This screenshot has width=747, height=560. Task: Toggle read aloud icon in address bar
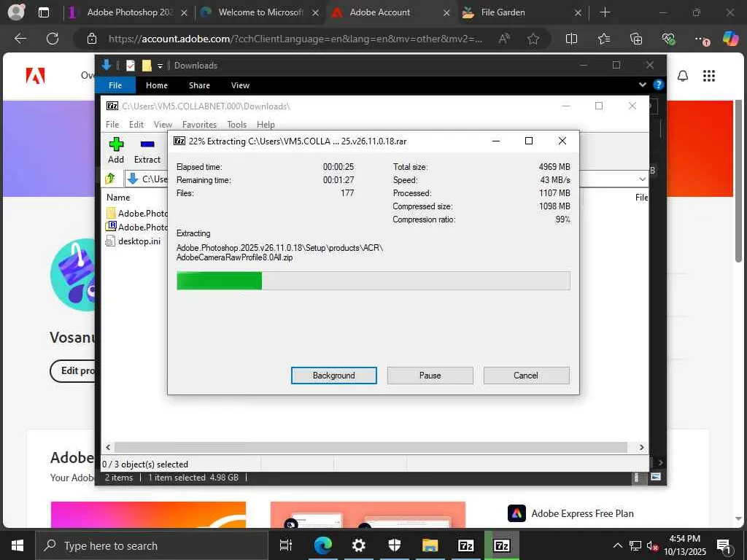pos(504,39)
